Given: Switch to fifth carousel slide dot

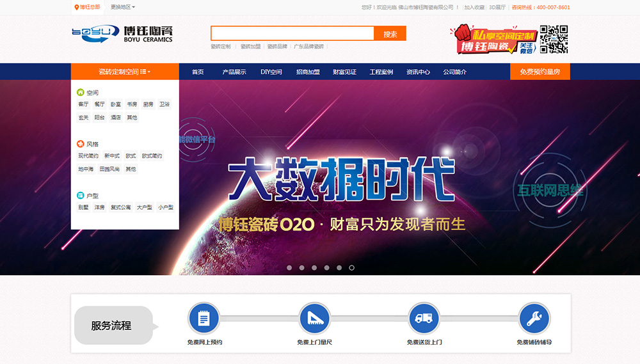Looking at the screenshot, I should coord(339,267).
